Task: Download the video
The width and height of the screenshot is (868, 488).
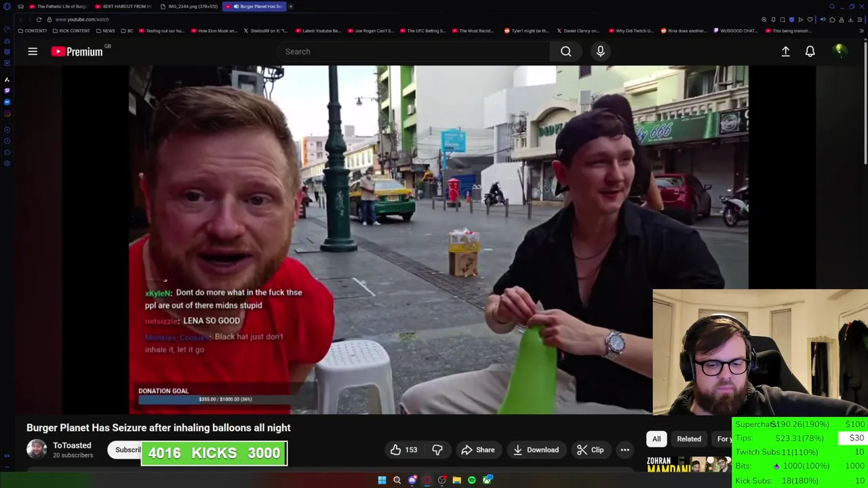Action: 536,450
